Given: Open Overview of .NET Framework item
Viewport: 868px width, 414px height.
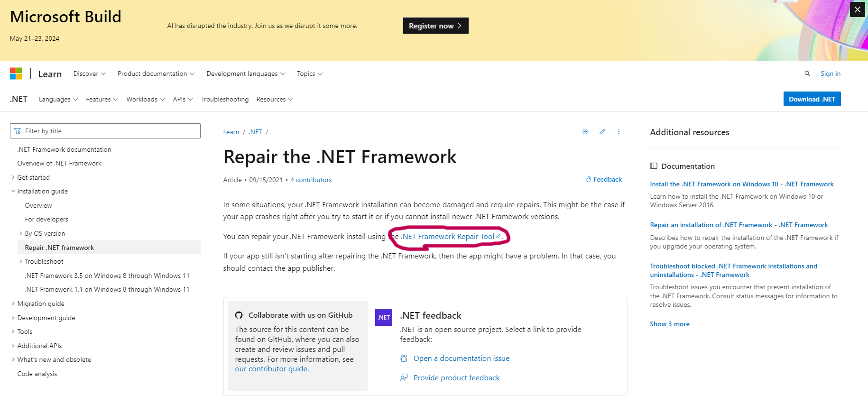Looking at the screenshot, I should click(x=59, y=163).
